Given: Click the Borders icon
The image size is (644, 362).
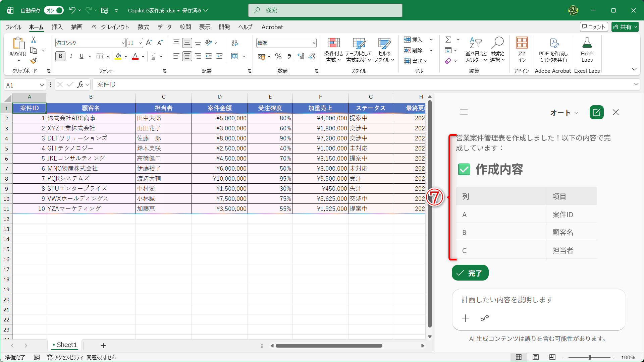Looking at the screenshot, I should coord(100,56).
